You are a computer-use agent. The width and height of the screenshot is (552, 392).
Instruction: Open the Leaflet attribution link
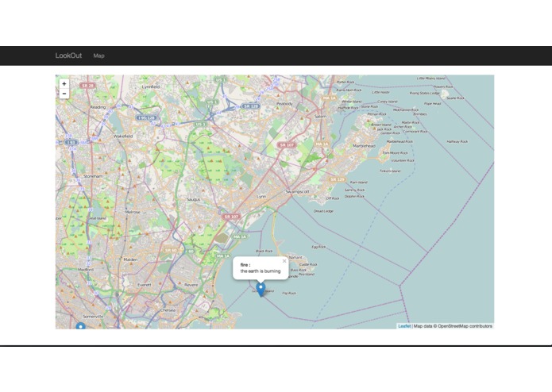point(404,326)
